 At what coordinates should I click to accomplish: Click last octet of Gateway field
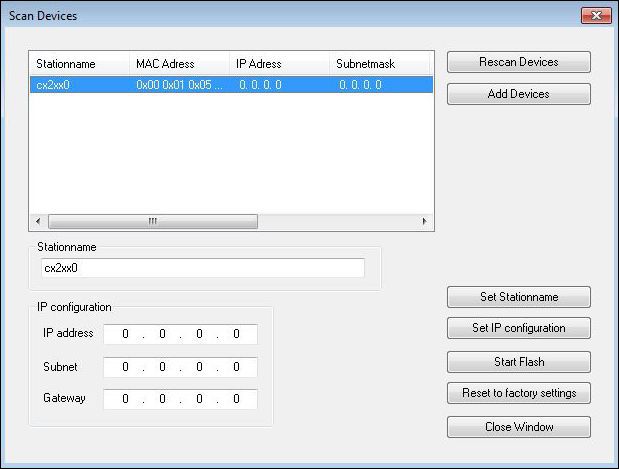236,399
